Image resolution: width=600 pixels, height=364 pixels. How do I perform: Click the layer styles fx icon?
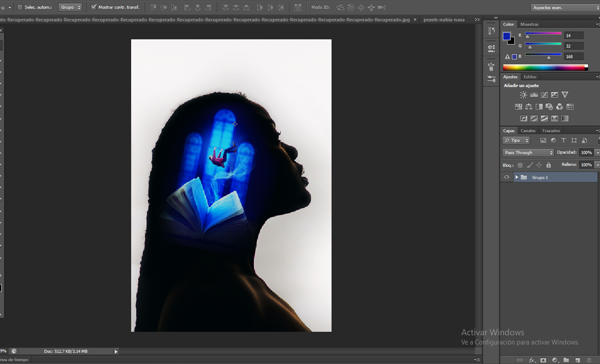[x=532, y=360]
